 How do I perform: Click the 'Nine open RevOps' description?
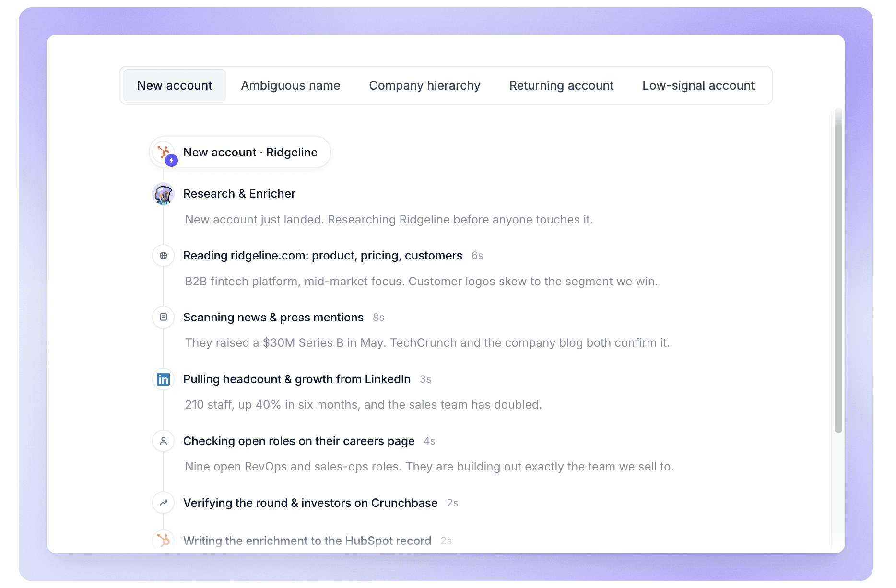(429, 467)
